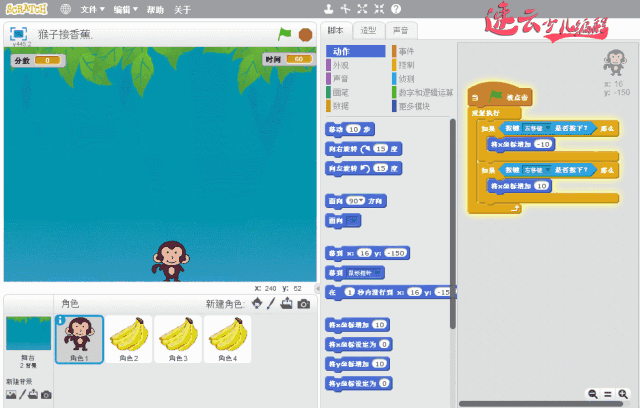The height and width of the screenshot is (408, 640).
Task: Open the 编辑 edit menu dropdown
Action: tap(126, 9)
